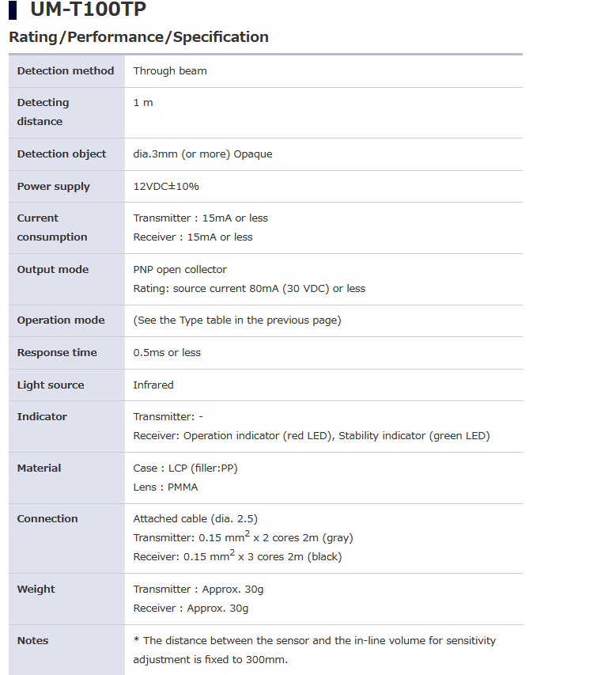The height and width of the screenshot is (675, 616).
Task: Click the Case LCP material text
Action: tap(185, 468)
